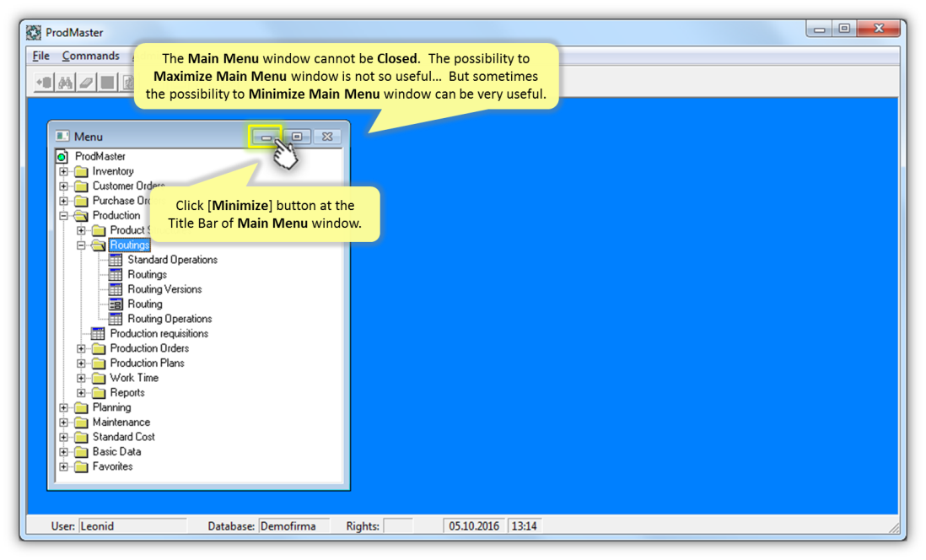Click the Database field showing Demofirma

(x=293, y=525)
